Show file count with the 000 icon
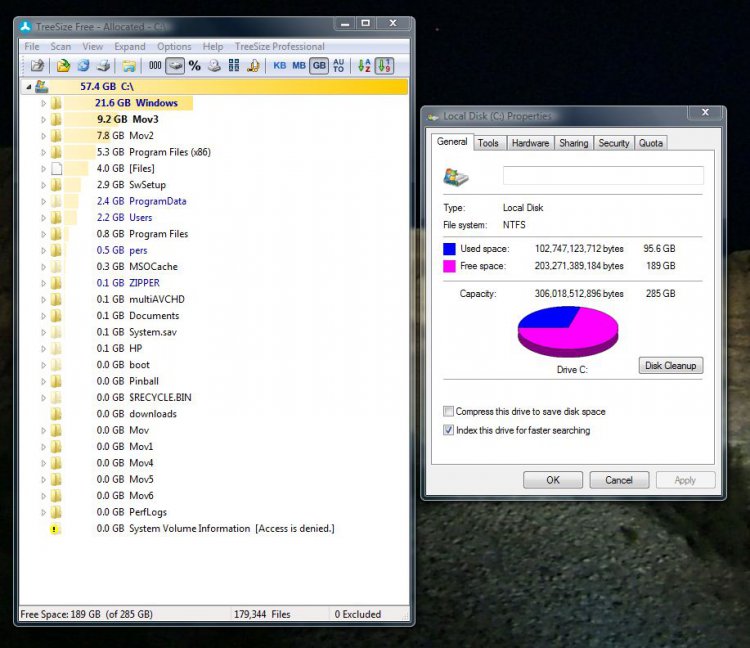Viewport: 750px width, 648px height. tap(155, 66)
